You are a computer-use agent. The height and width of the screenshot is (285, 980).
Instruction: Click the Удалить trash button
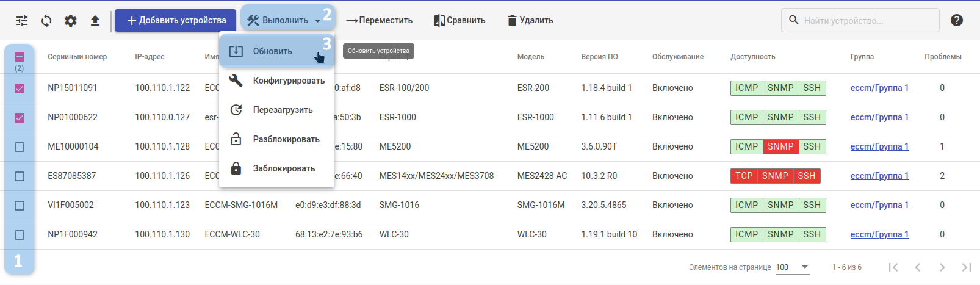(x=530, y=21)
